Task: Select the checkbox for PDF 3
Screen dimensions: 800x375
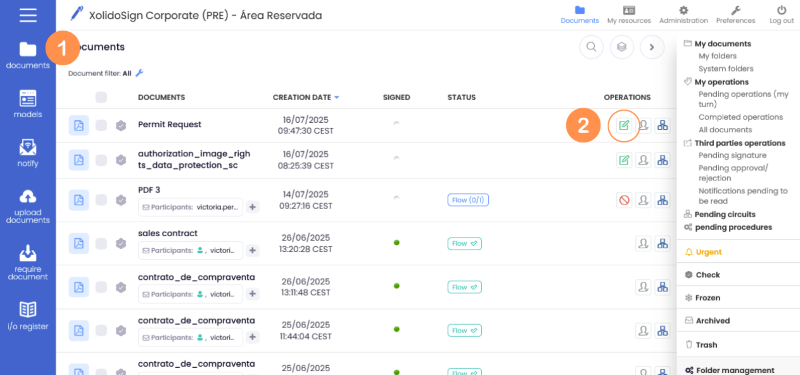Action: click(101, 200)
